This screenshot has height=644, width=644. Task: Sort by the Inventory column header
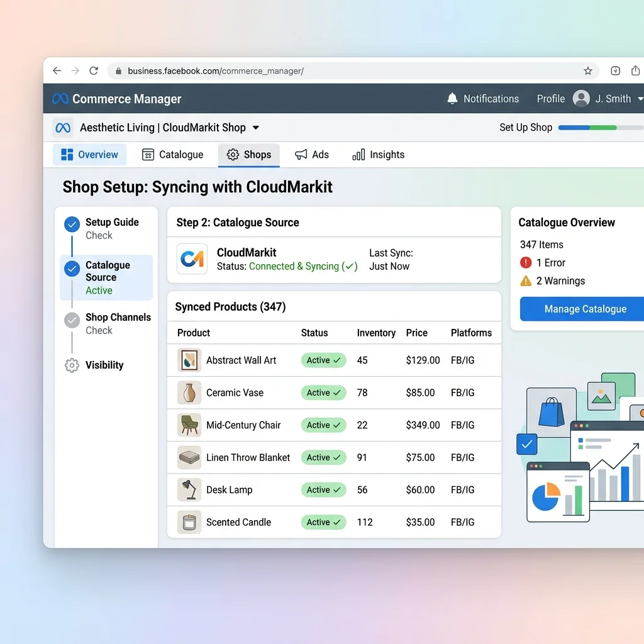pos(376,333)
